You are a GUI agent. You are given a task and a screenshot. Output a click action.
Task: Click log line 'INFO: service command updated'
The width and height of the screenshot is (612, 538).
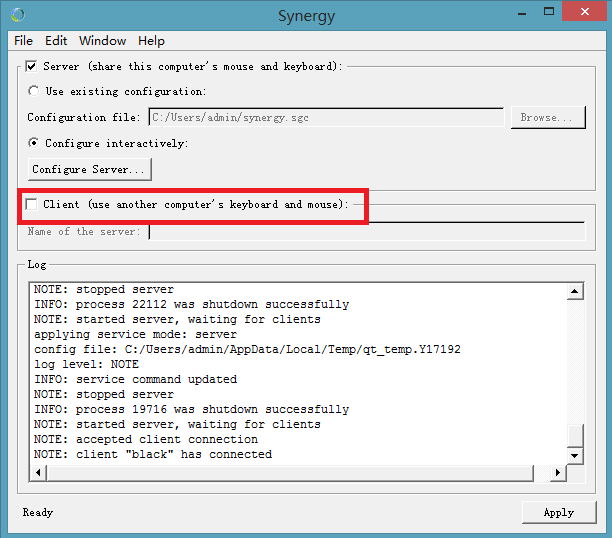(135, 379)
